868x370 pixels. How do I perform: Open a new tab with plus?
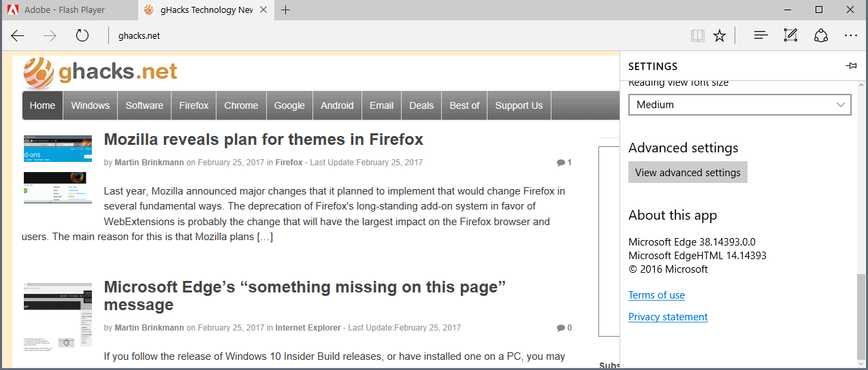point(286,10)
